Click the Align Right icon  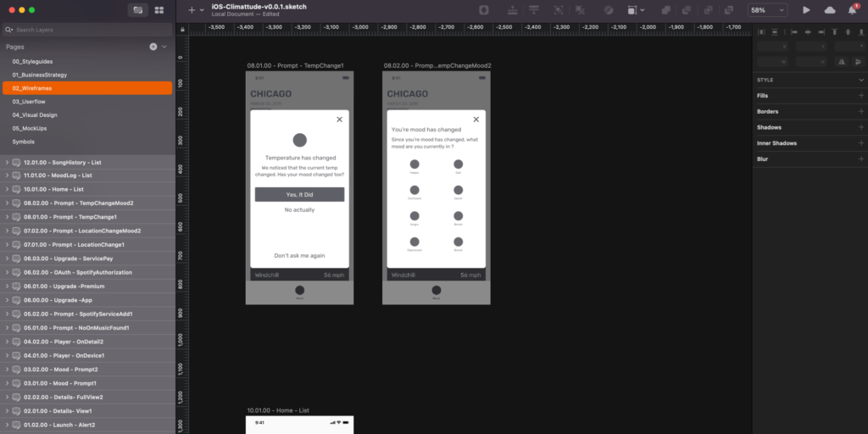tap(821, 32)
